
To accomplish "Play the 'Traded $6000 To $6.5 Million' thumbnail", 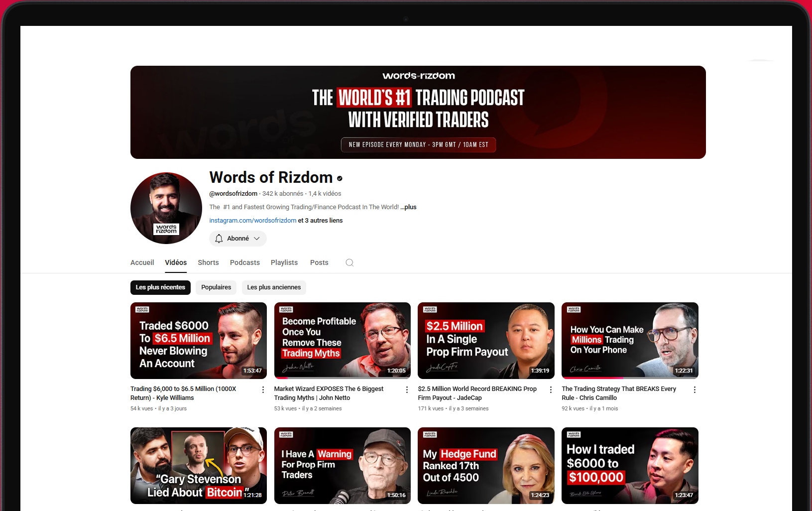I will pyautogui.click(x=199, y=341).
